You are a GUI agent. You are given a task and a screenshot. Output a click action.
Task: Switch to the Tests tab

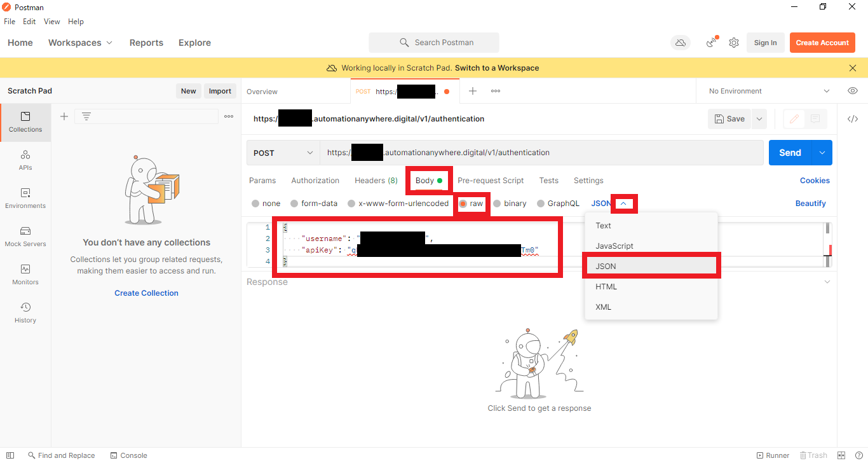pyautogui.click(x=549, y=181)
